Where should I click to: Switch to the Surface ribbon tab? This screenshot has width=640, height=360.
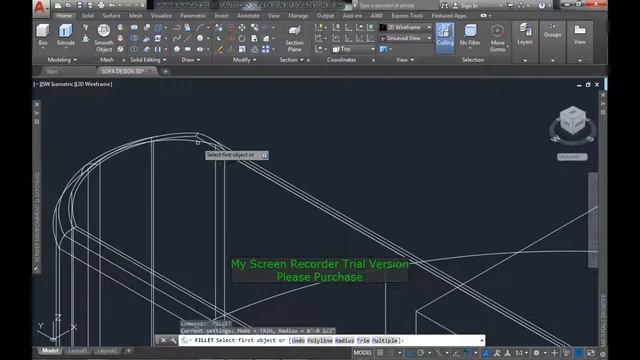tap(111, 16)
